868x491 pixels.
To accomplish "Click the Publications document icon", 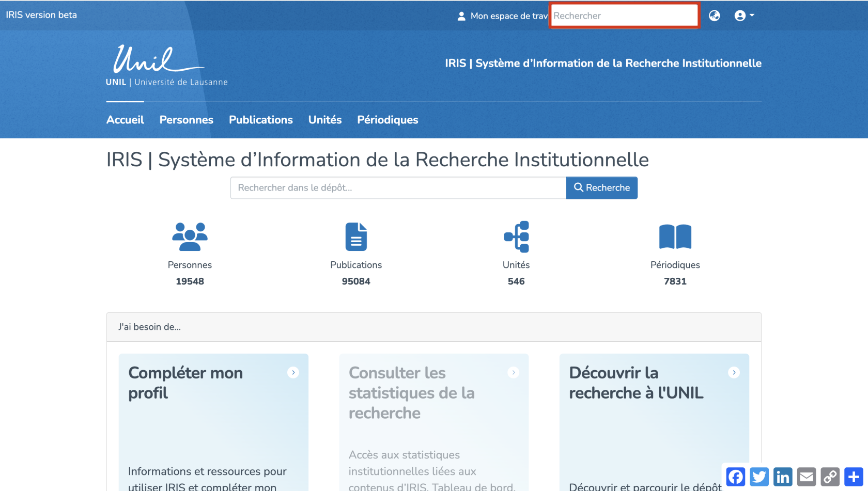I will 356,236.
